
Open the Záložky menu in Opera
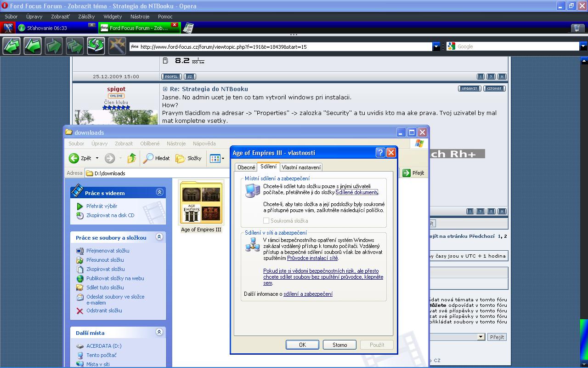click(86, 17)
